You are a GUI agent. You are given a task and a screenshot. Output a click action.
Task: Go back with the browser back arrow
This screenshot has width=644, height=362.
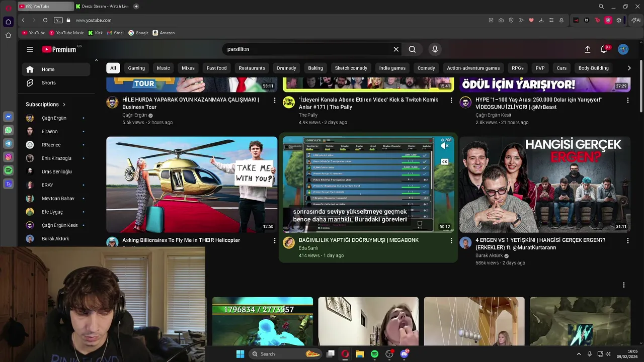click(x=23, y=20)
